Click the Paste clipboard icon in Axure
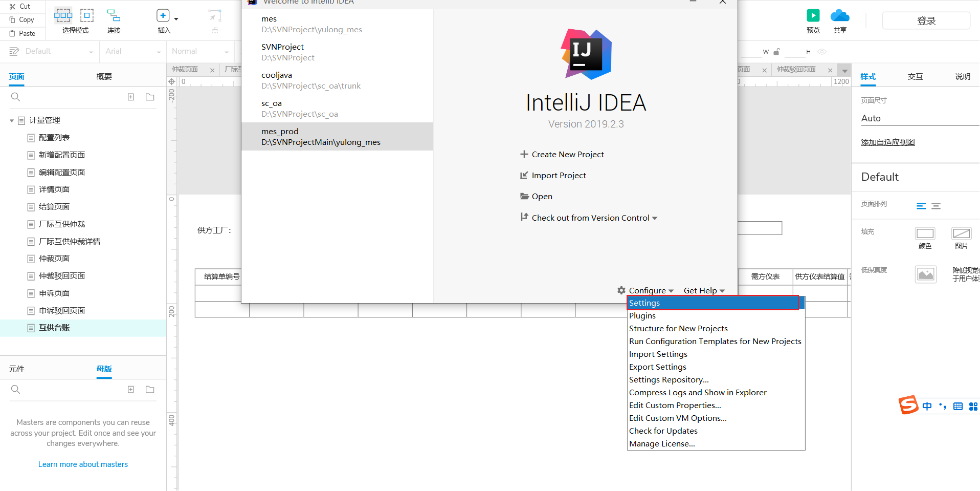Image resolution: width=980 pixels, height=491 pixels. pos(12,34)
